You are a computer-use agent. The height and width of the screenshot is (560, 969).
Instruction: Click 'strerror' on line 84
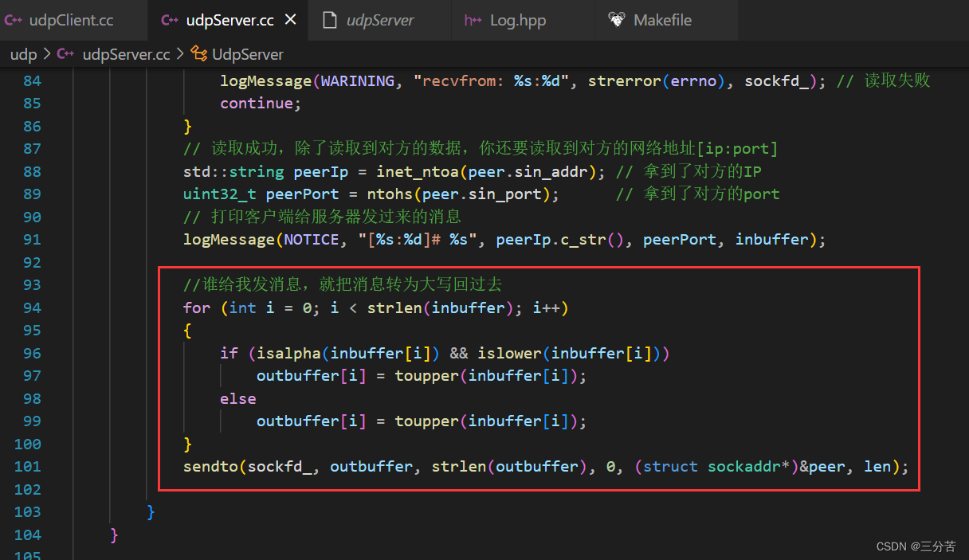click(x=625, y=80)
